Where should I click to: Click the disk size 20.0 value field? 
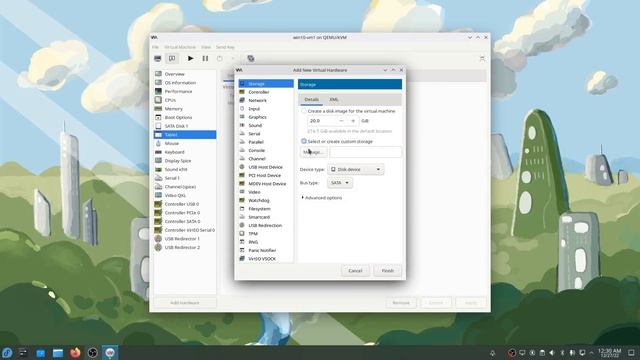(x=322, y=121)
